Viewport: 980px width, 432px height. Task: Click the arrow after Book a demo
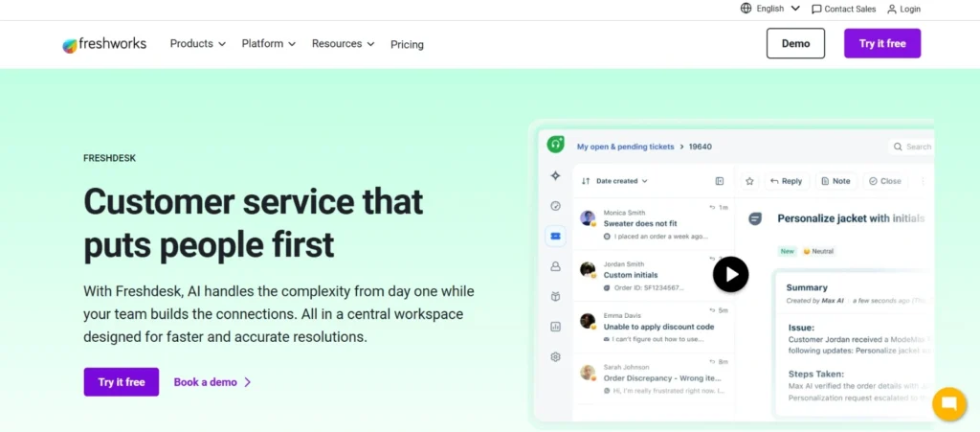coord(248,382)
